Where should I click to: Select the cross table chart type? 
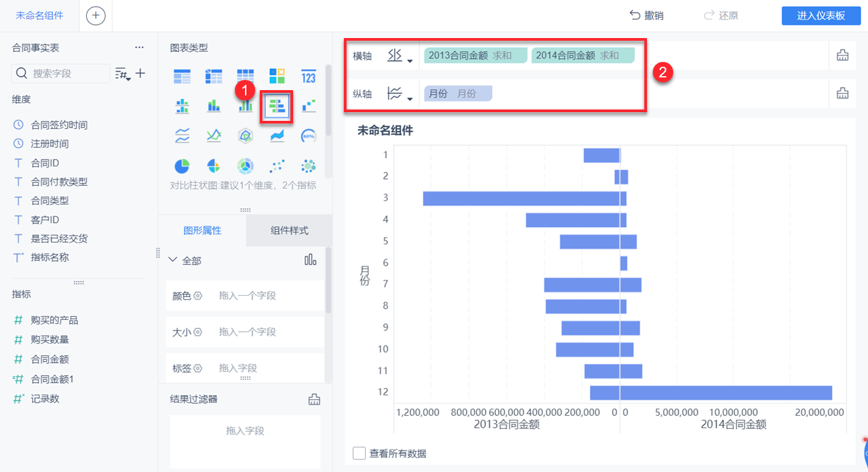[x=213, y=76]
